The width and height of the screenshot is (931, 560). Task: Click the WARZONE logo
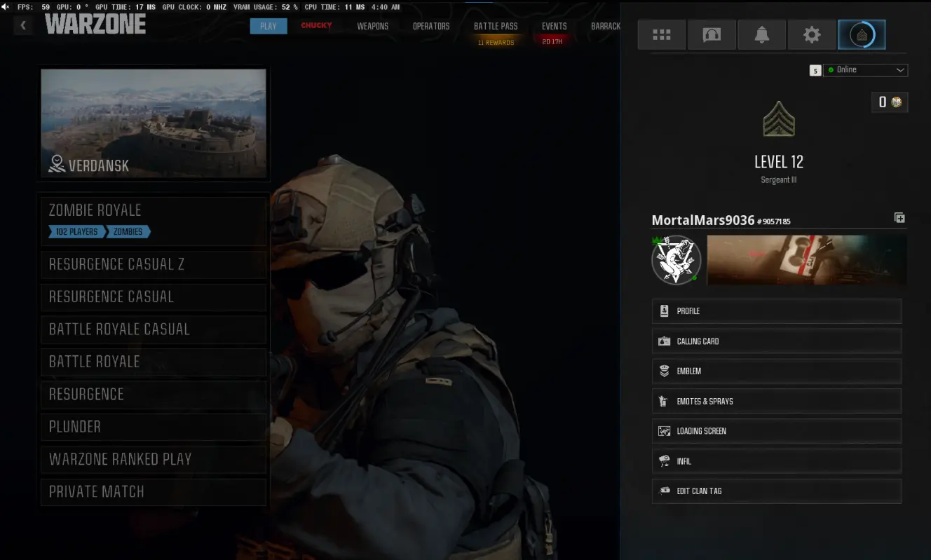point(95,25)
